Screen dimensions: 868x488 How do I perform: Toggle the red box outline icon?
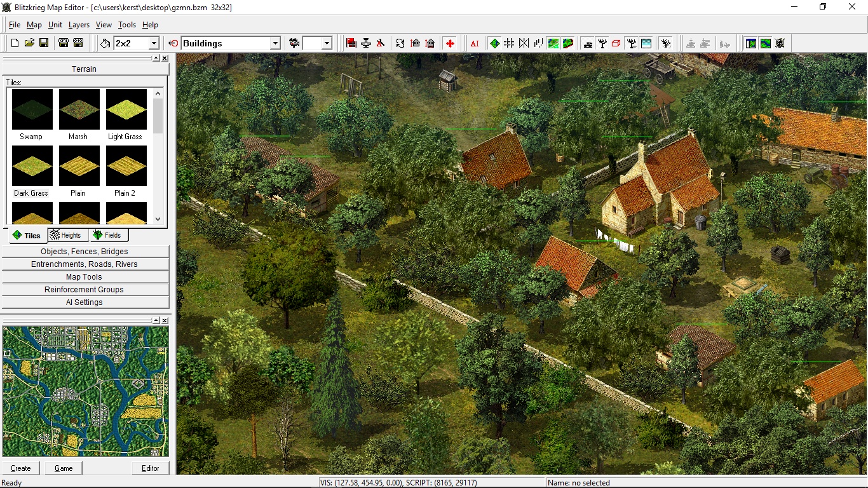coord(616,43)
